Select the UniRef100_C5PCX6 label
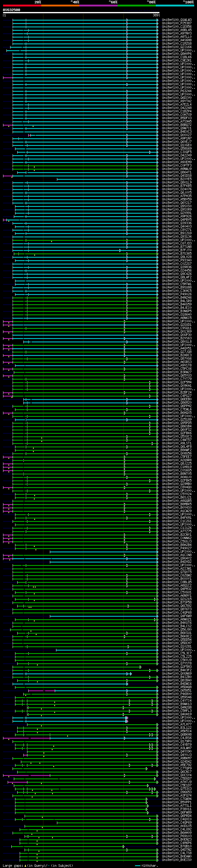The width and height of the screenshot is (197, 868). coord(177,369)
